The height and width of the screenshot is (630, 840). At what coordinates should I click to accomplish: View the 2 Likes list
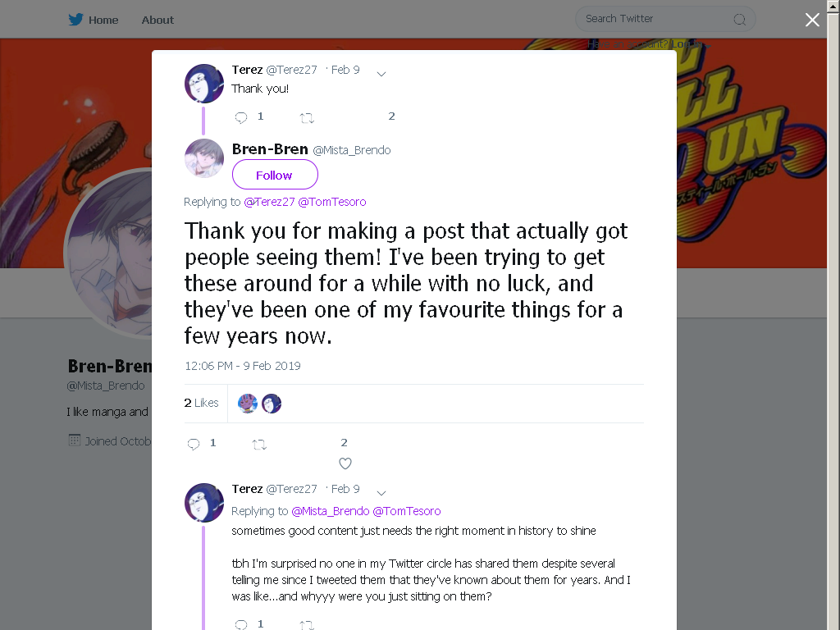pyautogui.click(x=202, y=403)
